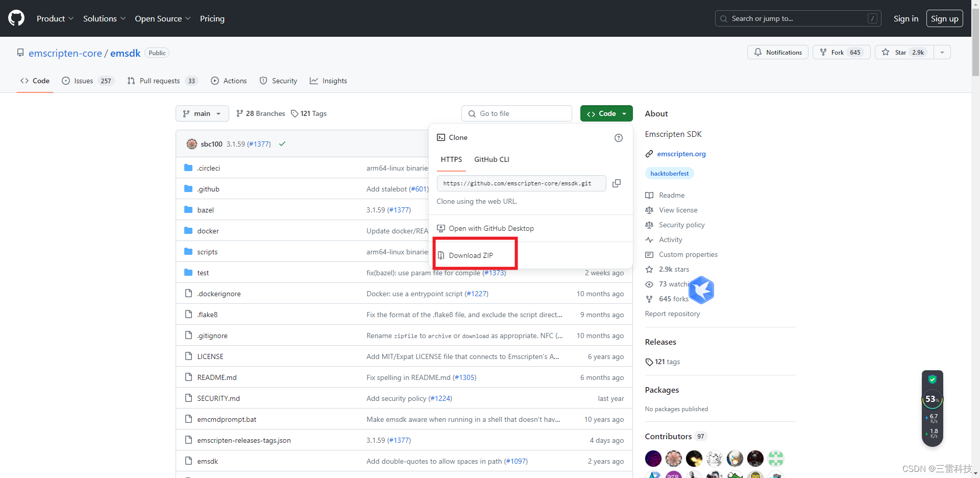Open the Pull requests tab
Screen dimensions: 980x478
[162, 81]
